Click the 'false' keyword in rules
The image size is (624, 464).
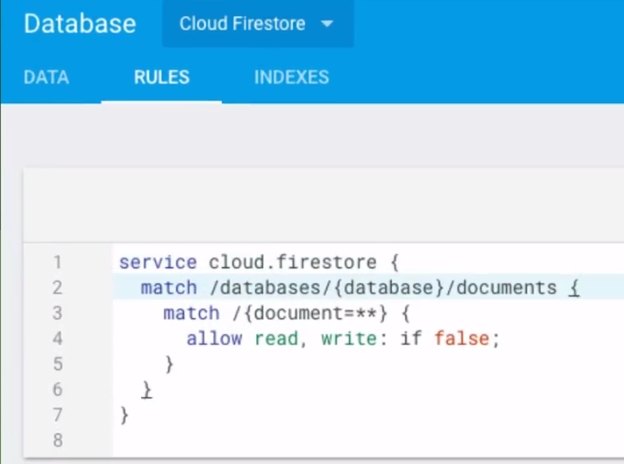click(x=462, y=339)
